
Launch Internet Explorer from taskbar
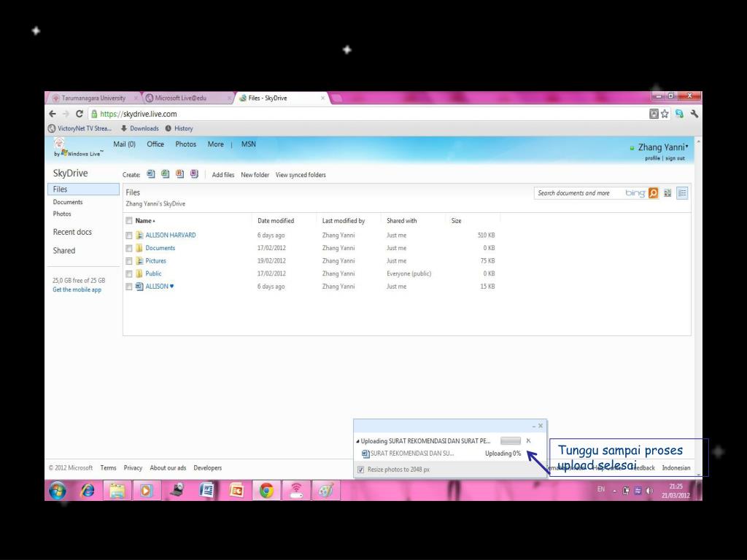point(88,490)
